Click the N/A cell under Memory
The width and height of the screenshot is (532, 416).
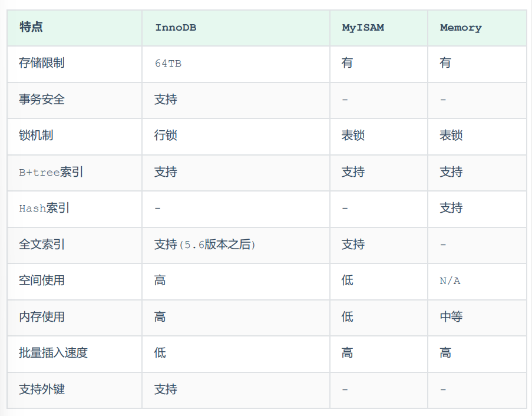[450, 281]
